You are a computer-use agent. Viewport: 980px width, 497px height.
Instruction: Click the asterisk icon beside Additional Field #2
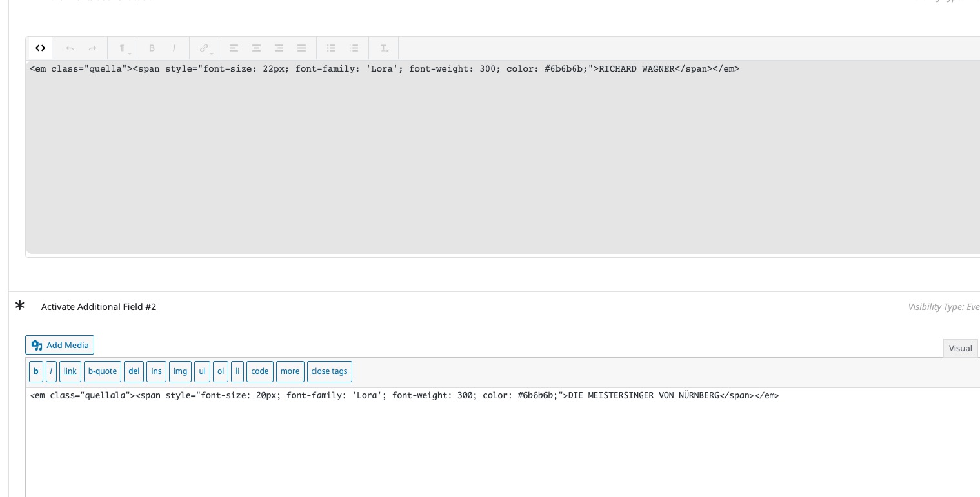pyautogui.click(x=20, y=306)
